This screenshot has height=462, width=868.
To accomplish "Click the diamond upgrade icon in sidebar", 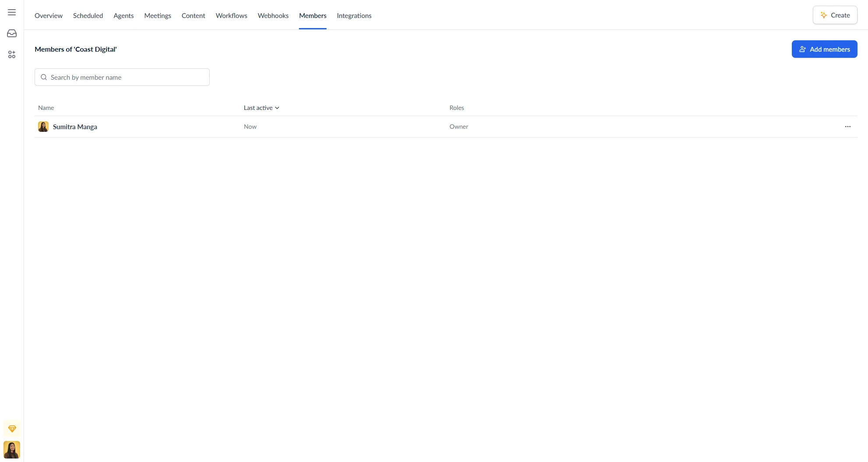I will pyautogui.click(x=11, y=428).
